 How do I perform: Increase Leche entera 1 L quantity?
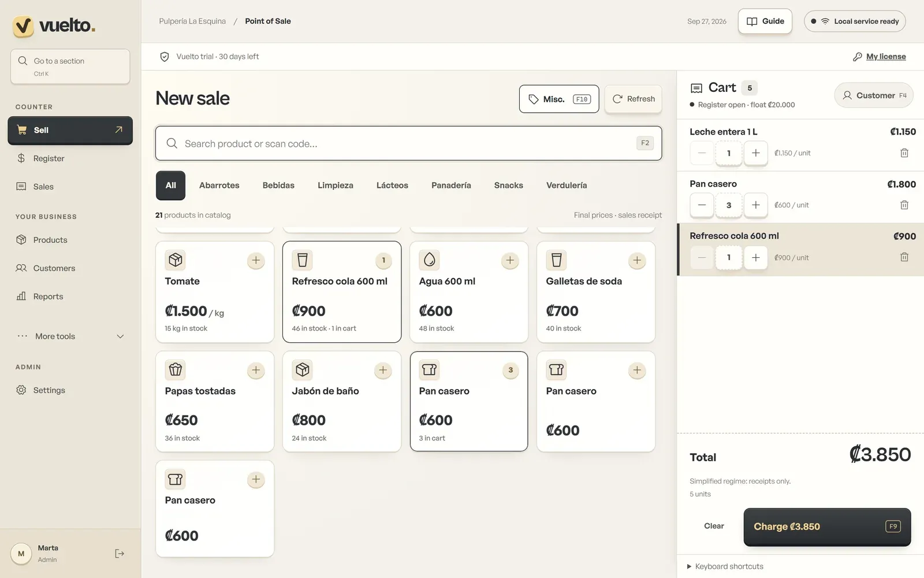(755, 153)
